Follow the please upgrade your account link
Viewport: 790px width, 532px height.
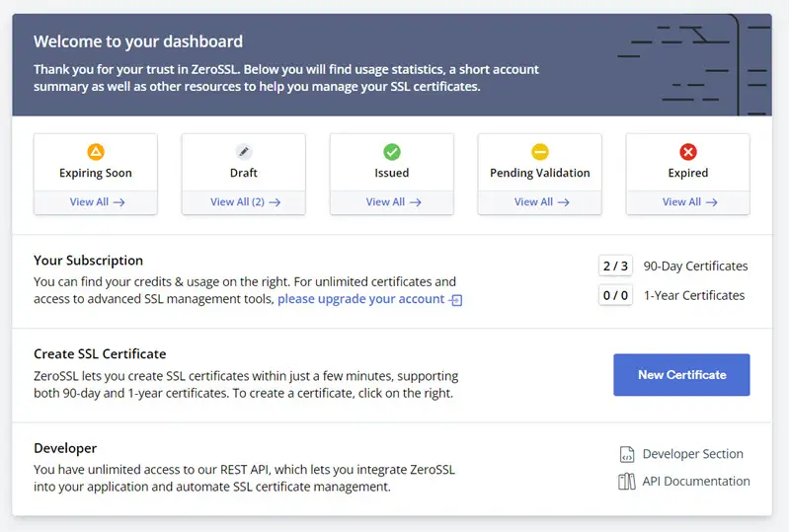pos(360,299)
